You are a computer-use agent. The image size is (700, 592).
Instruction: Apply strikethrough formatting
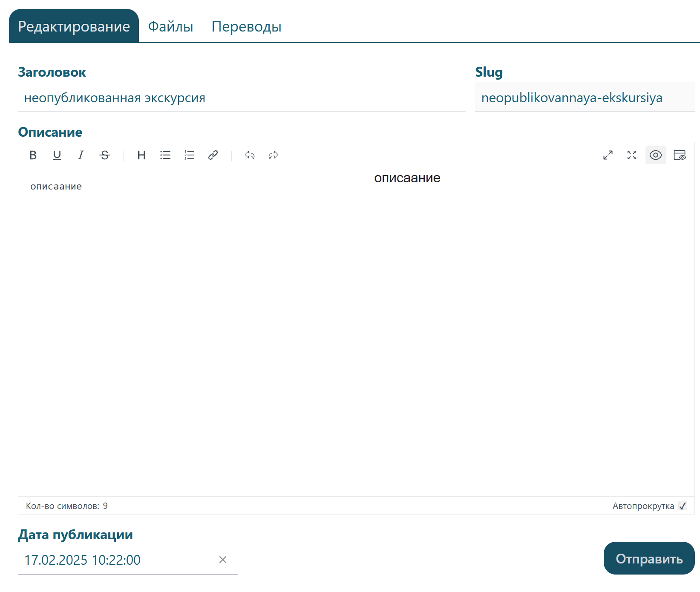[104, 155]
